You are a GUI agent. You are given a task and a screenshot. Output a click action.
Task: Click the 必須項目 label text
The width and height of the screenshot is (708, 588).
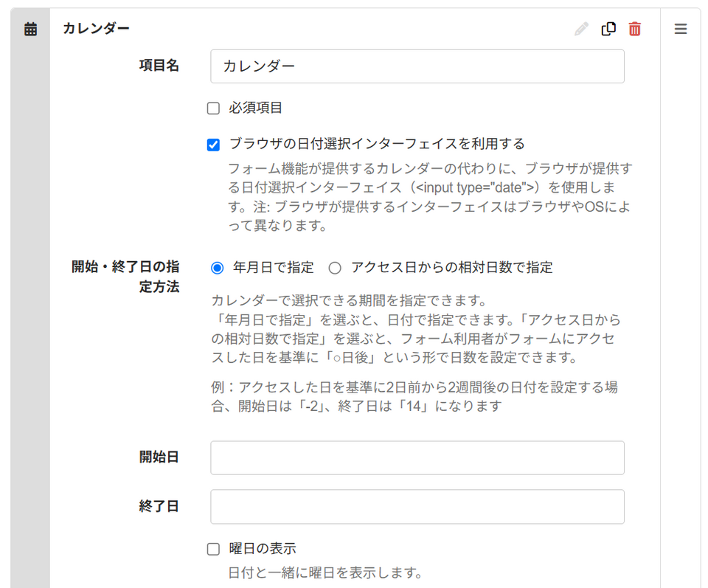[256, 108]
